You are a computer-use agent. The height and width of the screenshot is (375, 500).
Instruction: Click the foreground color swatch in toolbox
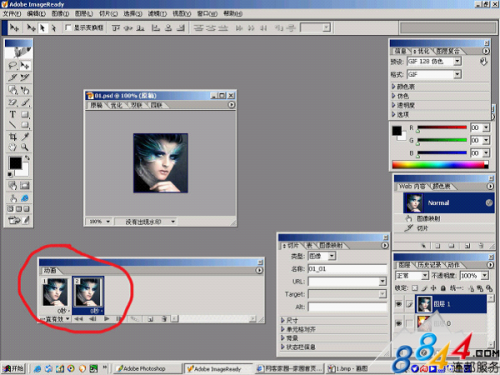click(x=15, y=163)
